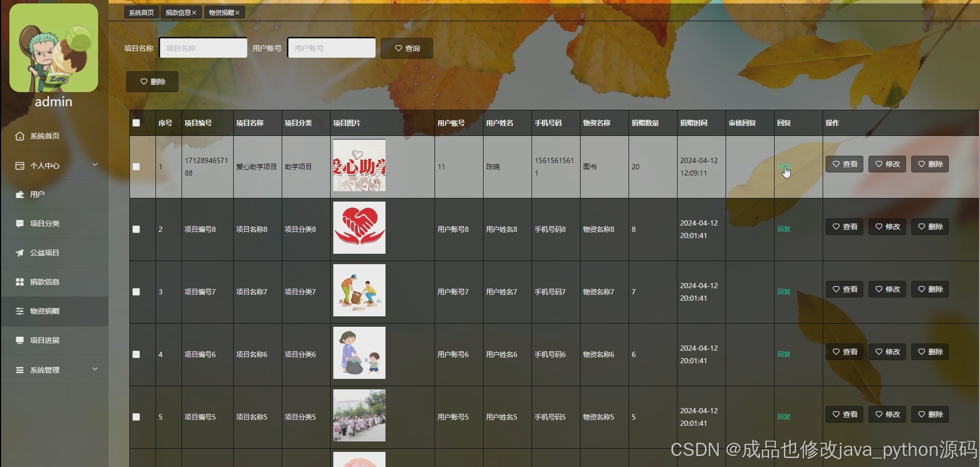Screen dimensions: 980x467
Task: Click the batch 删除 button above the table
Action: (x=152, y=81)
